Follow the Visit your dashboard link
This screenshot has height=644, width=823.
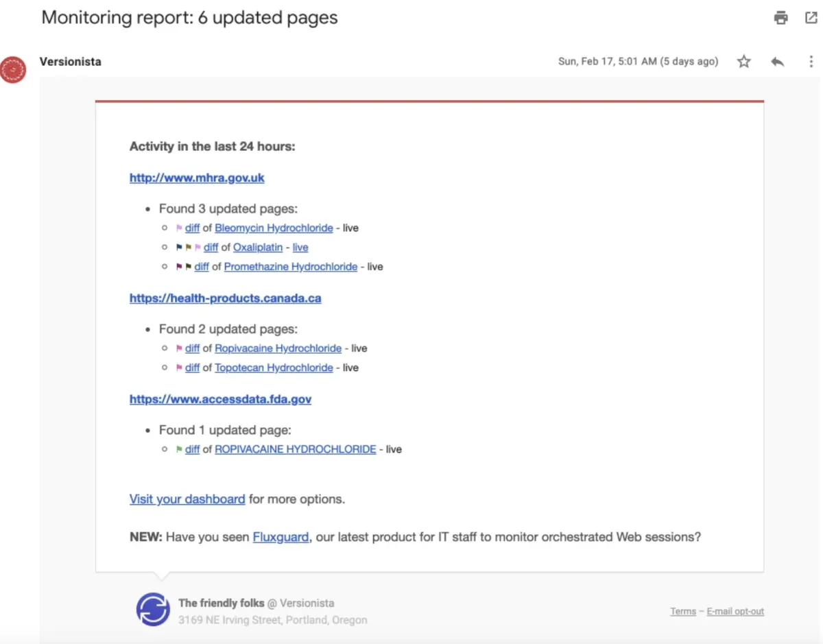pos(187,499)
